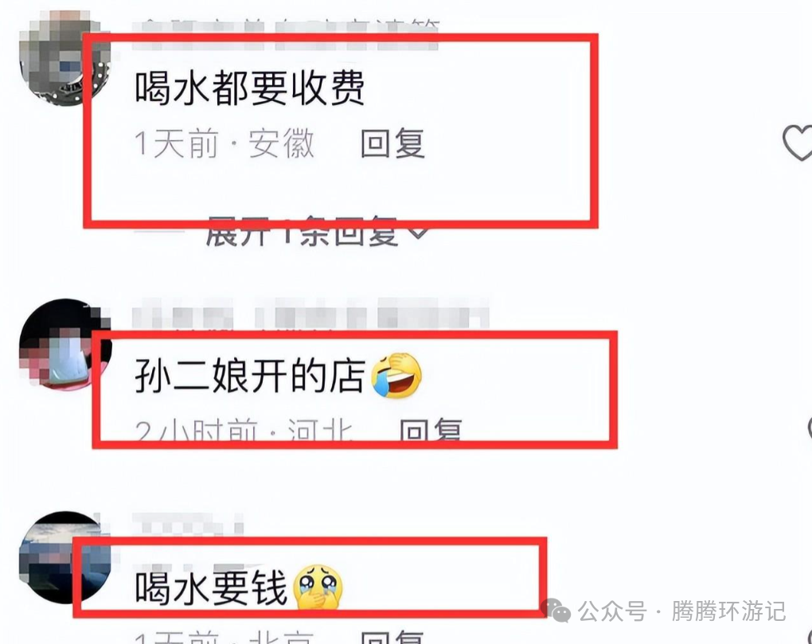
Task: Open the third commenter's avatar
Action: [x=63, y=557]
